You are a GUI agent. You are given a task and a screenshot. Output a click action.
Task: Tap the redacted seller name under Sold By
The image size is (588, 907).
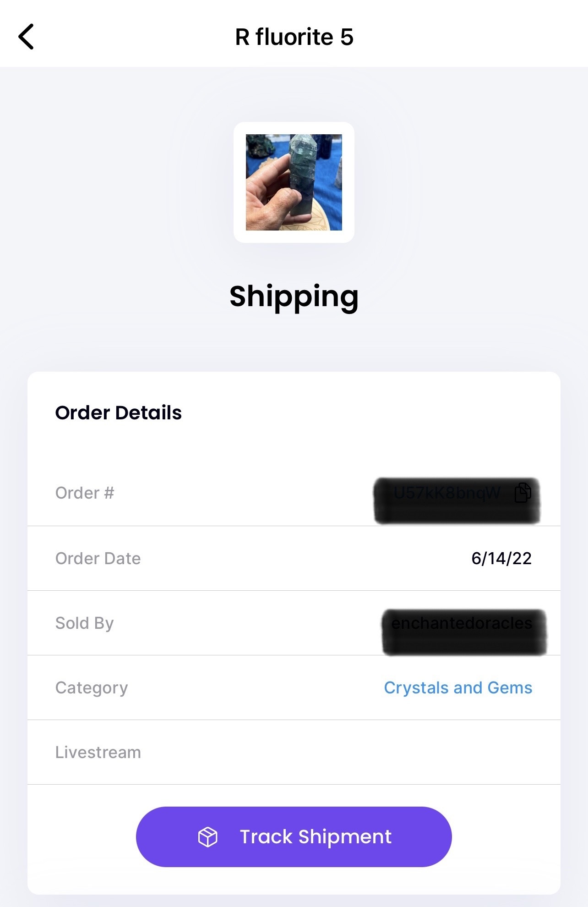(462, 623)
